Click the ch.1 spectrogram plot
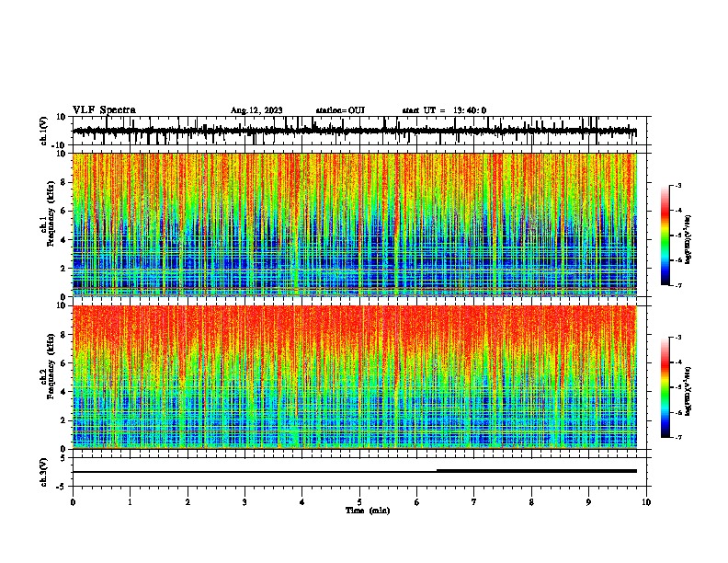 (355, 224)
